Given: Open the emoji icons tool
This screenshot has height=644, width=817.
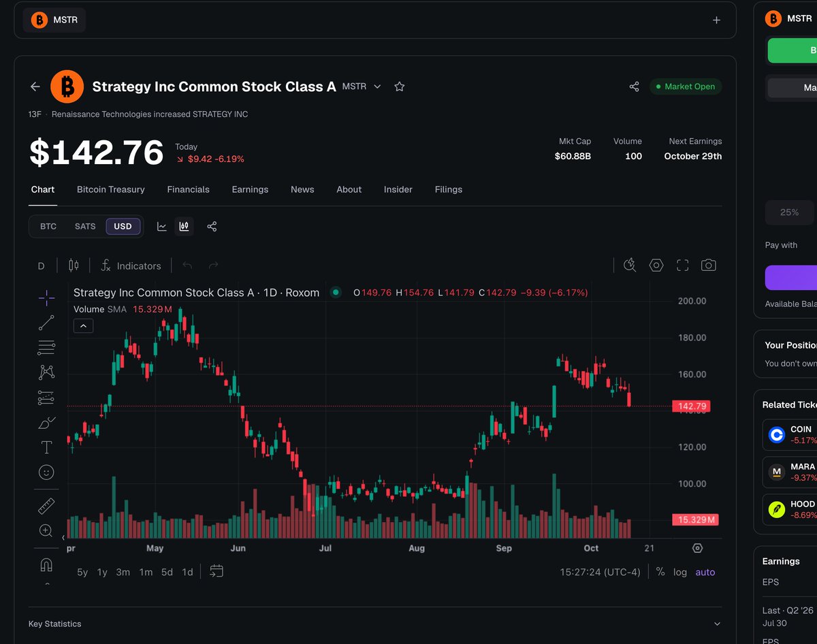Looking at the screenshot, I should (x=46, y=472).
